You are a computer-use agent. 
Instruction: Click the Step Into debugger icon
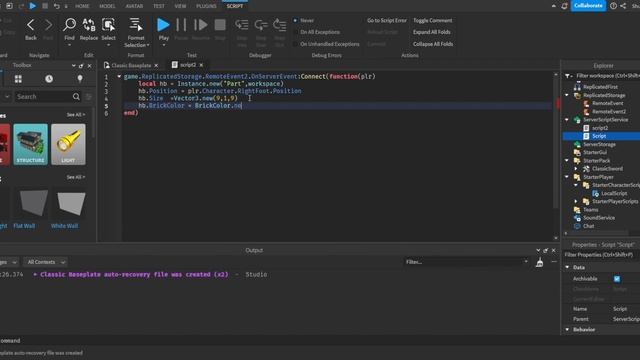[x=242, y=25]
